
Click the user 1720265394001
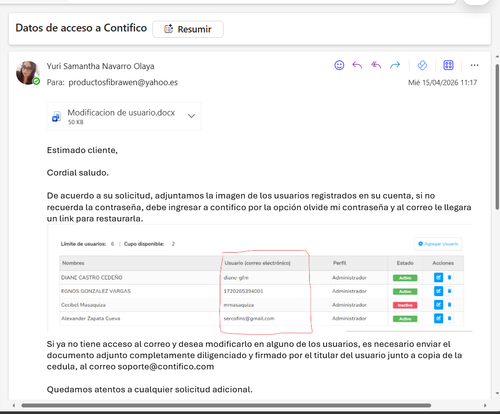(x=243, y=291)
